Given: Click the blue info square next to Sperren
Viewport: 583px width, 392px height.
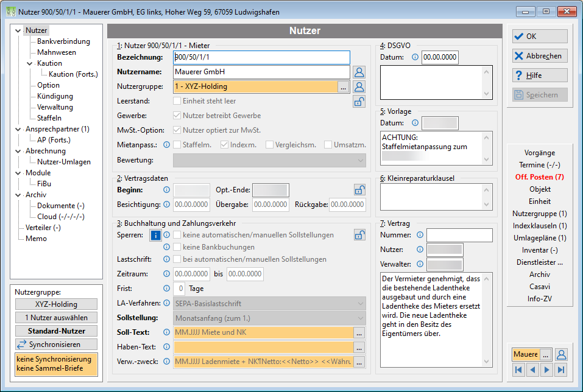Looking at the screenshot, I should pyautogui.click(x=155, y=235).
